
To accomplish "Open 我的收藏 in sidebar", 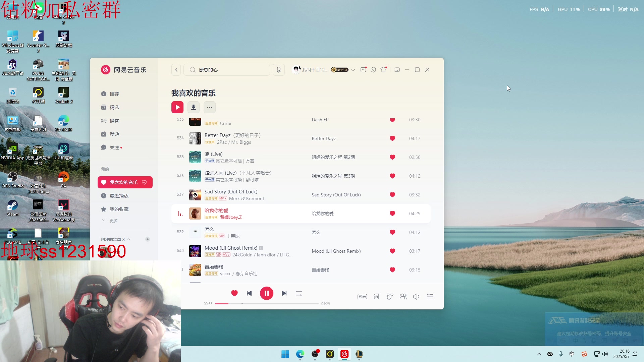I will click(x=125, y=209).
